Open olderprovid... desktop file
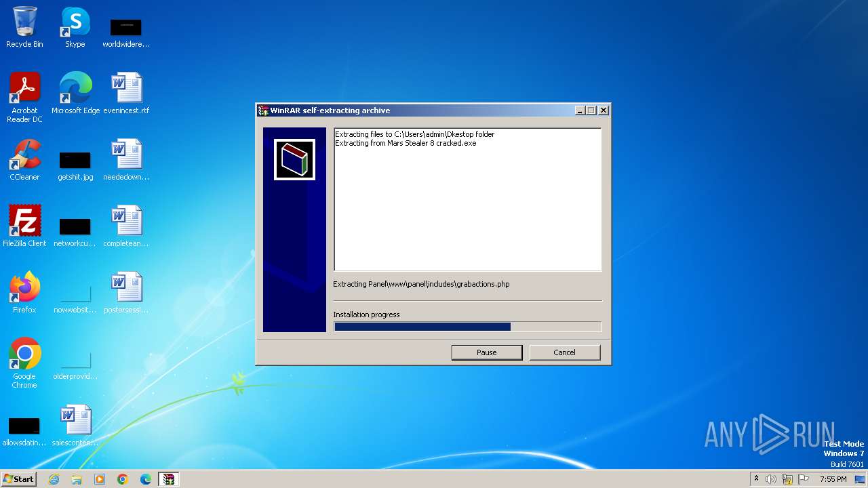Viewport: 868px width, 488px height. point(75,365)
